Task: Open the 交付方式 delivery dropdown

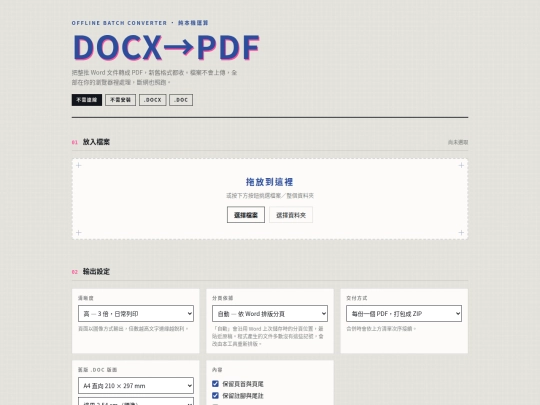Action: point(404,314)
